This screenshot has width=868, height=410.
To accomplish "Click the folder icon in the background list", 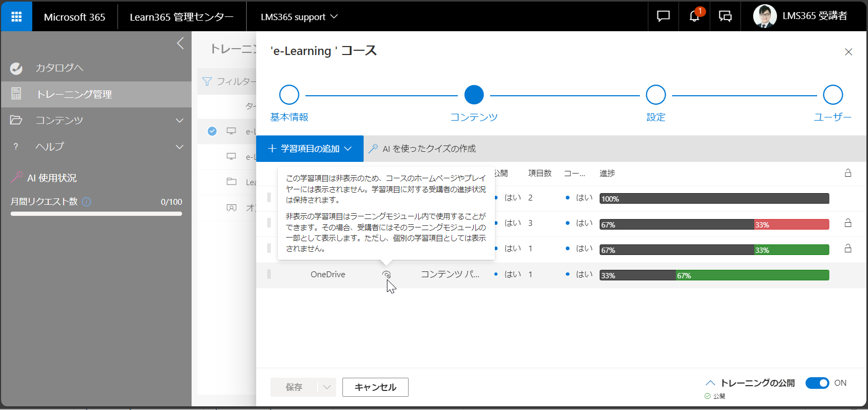I will (x=231, y=181).
